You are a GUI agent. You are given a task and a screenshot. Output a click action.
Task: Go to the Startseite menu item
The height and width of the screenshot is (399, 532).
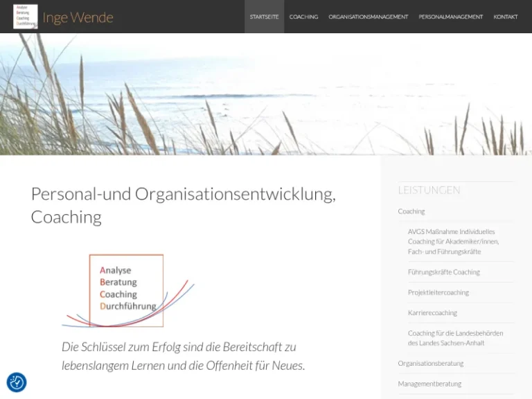(265, 17)
